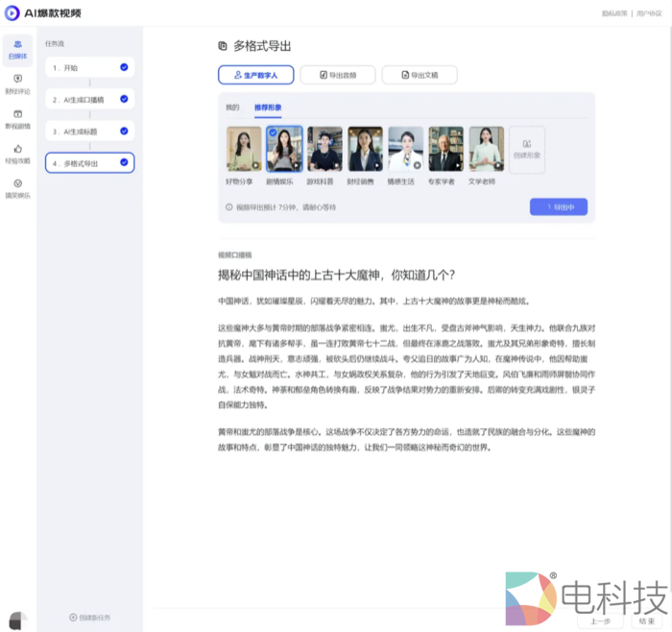
Task: Choose the 好物分享 avatar thumbnail
Action: [x=243, y=150]
